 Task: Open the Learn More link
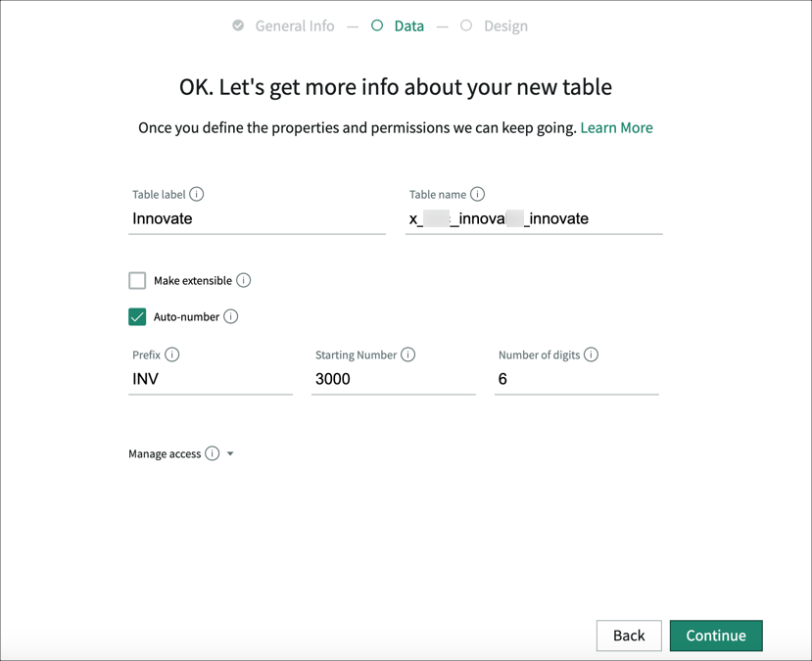click(616, 127)
